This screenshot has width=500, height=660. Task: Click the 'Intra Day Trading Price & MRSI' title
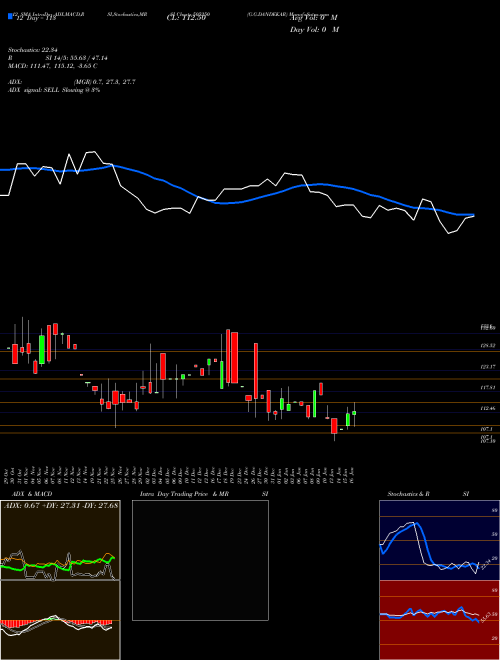point(204,494)
